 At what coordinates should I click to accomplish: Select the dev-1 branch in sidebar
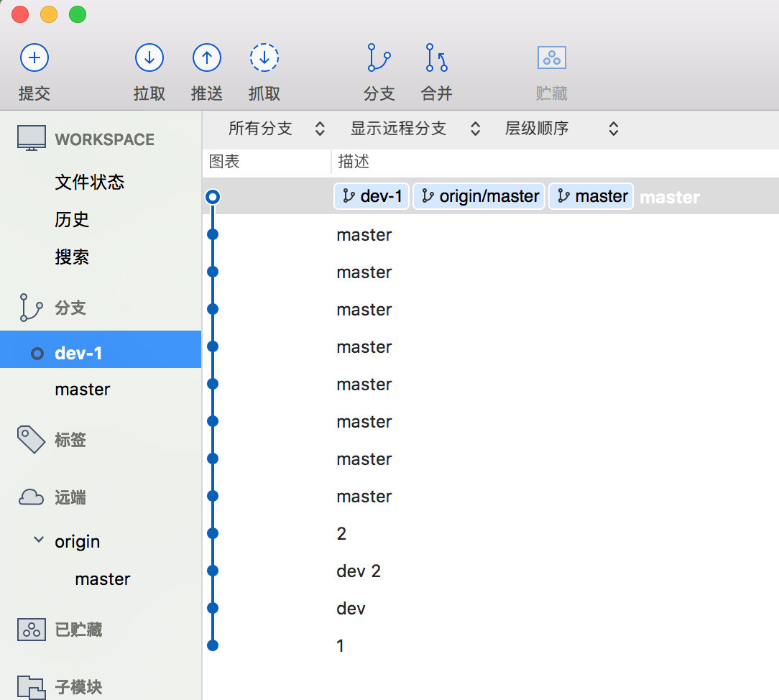point(78,353)
